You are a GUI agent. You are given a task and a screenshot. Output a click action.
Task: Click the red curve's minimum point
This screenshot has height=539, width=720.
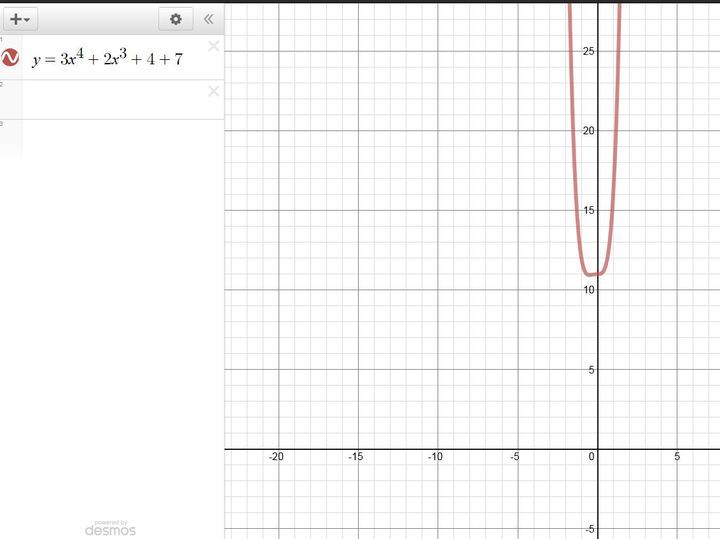(593, 273)
